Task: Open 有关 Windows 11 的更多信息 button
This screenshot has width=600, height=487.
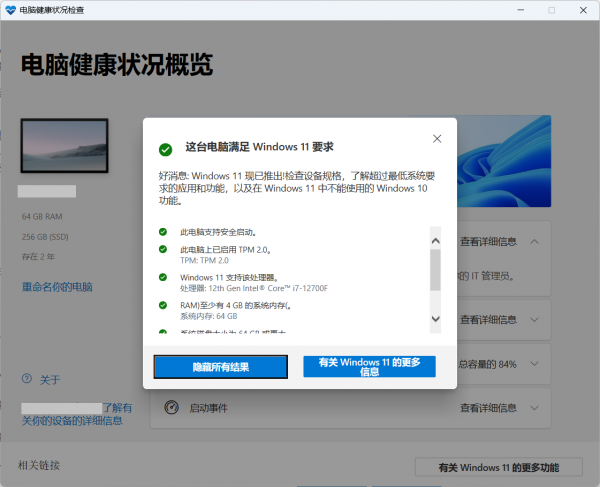Action: click(x=369, y=366)
